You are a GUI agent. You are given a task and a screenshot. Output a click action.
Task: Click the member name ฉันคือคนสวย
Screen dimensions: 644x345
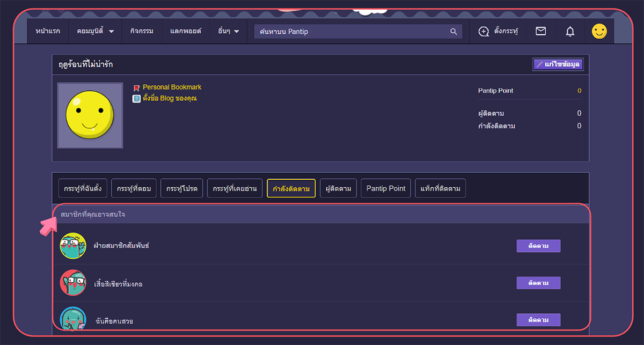coord(114,321)
